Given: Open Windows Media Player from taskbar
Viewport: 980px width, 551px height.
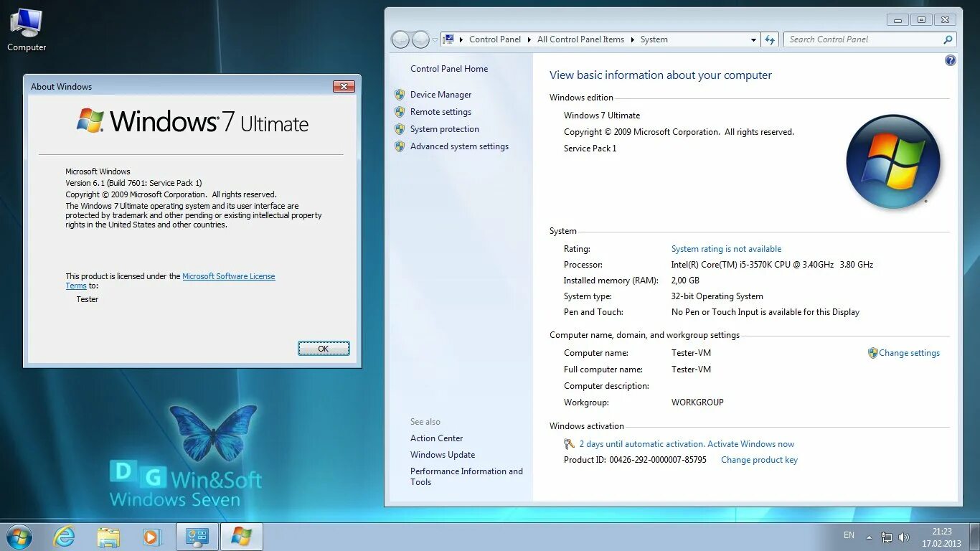Looking at the screenshot, I should click(151, 537).
